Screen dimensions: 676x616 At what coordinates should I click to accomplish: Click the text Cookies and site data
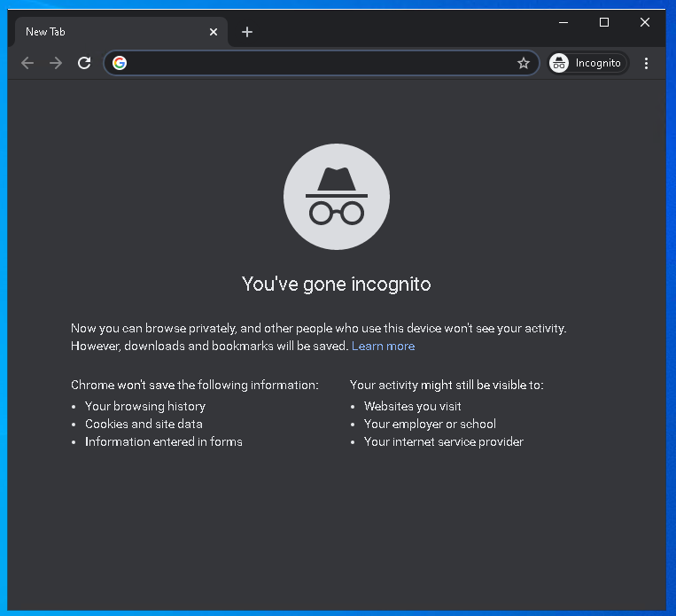[144, 424]
